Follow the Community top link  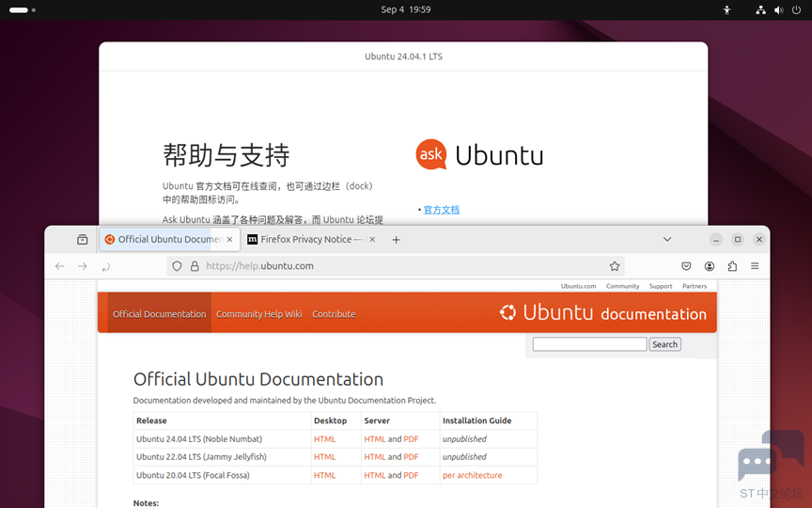coord(622,286)
